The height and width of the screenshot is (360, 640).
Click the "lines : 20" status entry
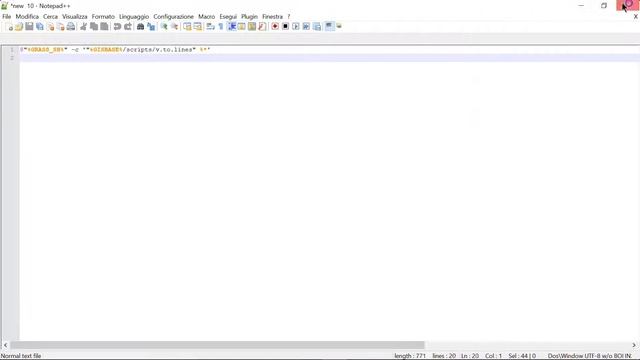click(444, 356)
